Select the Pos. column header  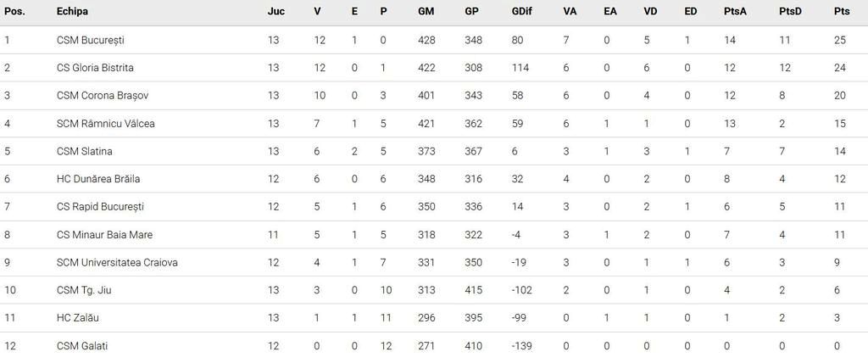coord(14,12)
